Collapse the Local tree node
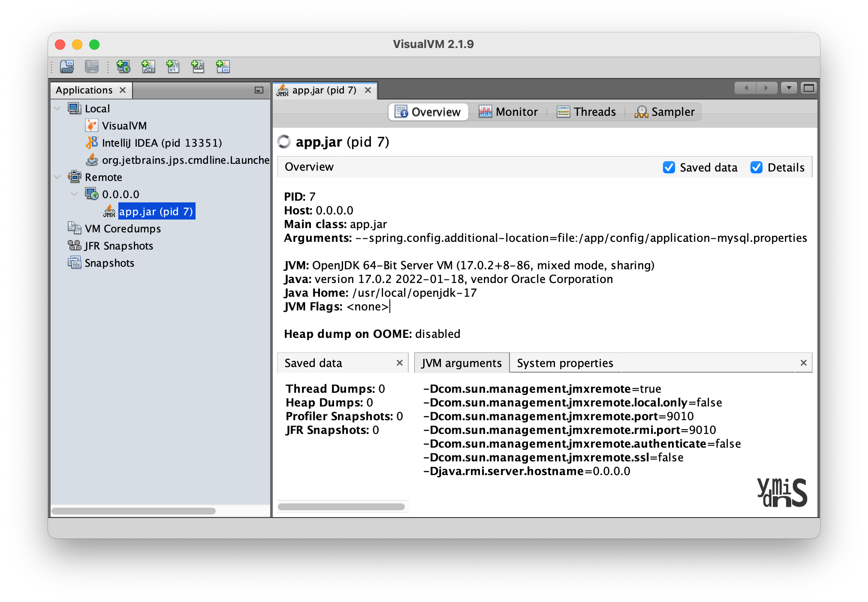 click(57, 108)
